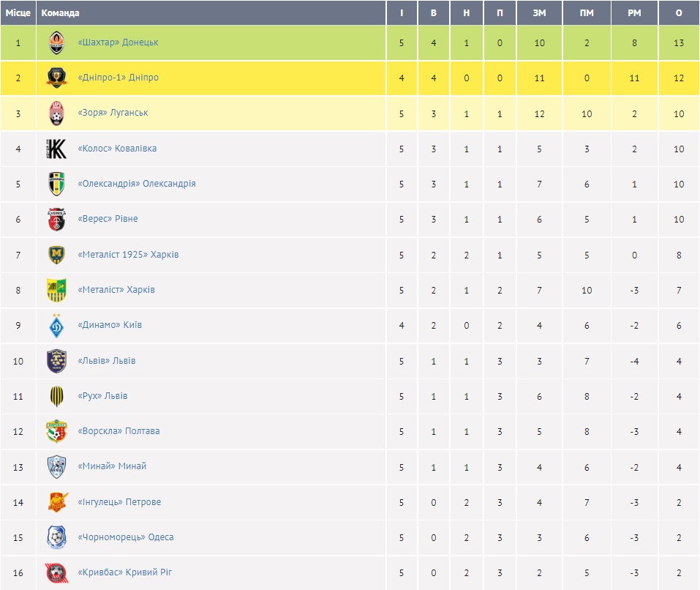
Task: Click the Kolos Kovalivka black K logo
Action: pyautogui.click(x=56, y=149)
